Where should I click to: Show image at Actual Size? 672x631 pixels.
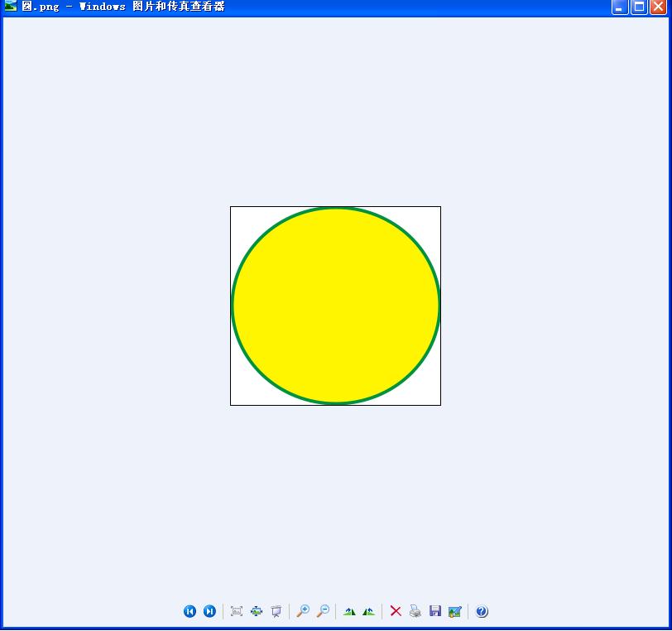coord(257,611)
